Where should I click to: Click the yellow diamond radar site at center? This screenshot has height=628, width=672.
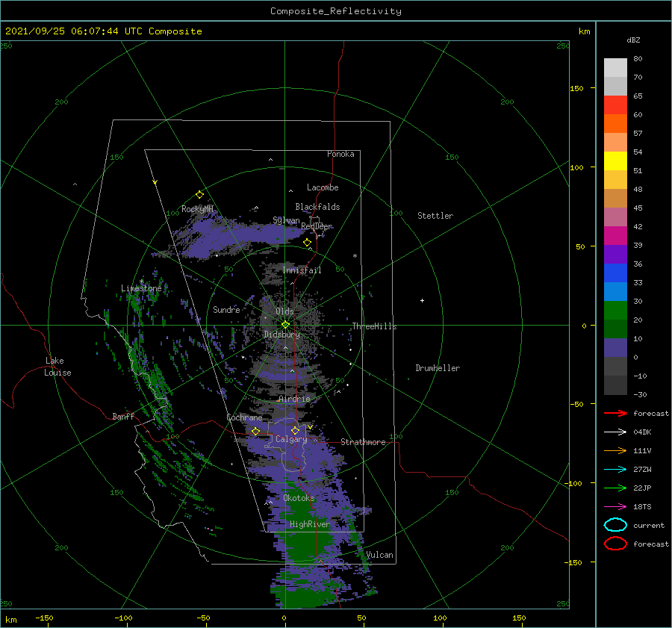(x=285, y=325)
